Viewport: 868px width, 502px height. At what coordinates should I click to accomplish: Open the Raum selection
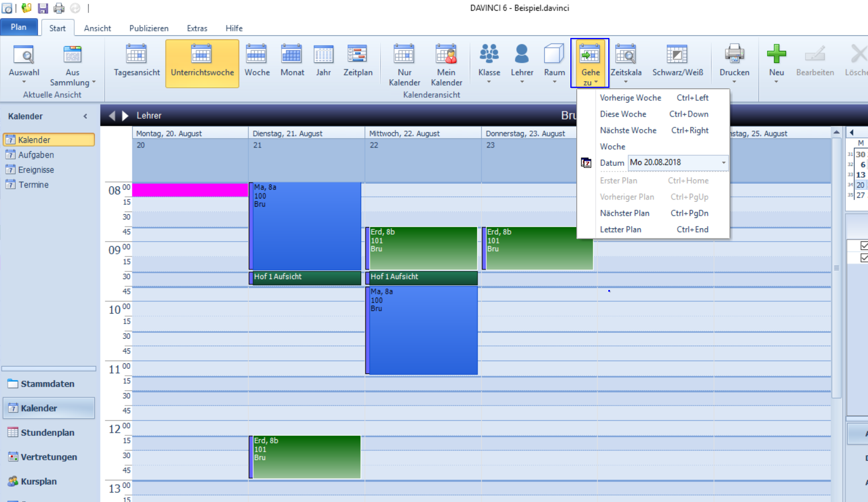(555, 64)
